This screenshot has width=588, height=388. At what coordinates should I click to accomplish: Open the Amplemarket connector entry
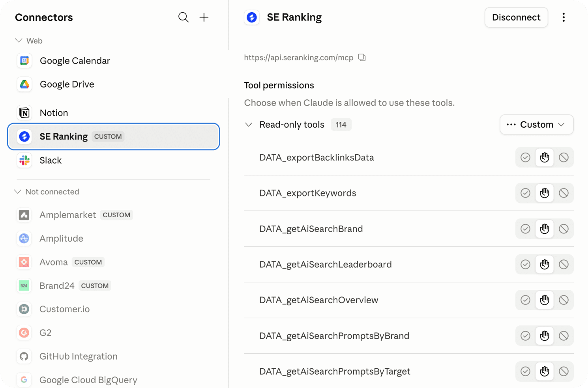113,215
